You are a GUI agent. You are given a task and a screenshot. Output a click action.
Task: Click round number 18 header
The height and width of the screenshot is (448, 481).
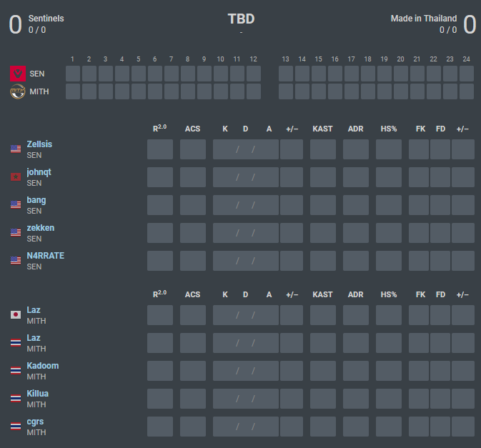(367, 59)
